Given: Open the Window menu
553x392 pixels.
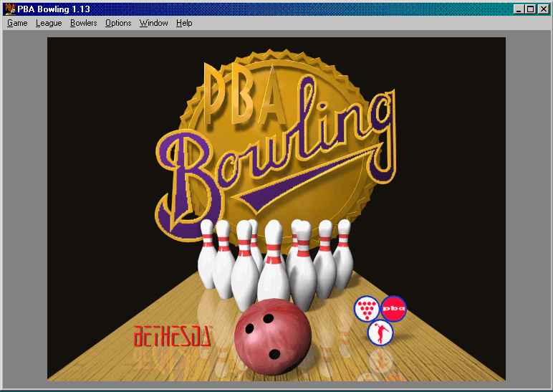Looking at the screenshot, I should pyautogui.click(x=153, y=23).
